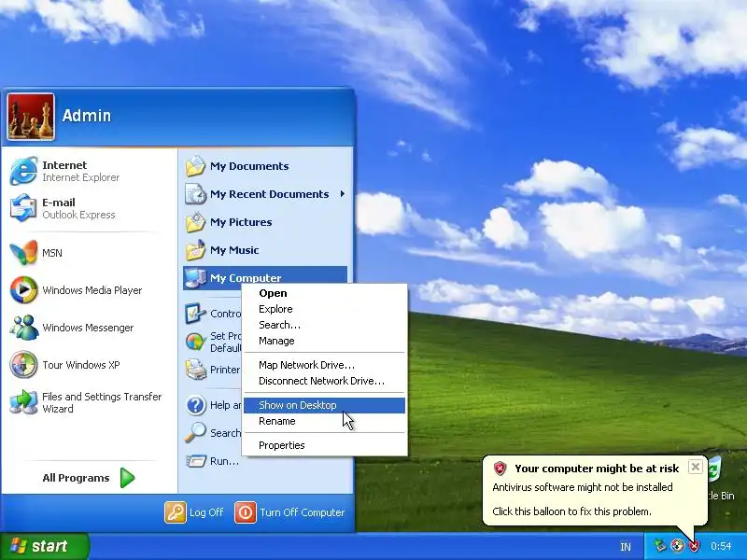The image size is (747, 560).
Task: Expand My Recent Documents submenu arrow
Action: (x=342, y=194)
